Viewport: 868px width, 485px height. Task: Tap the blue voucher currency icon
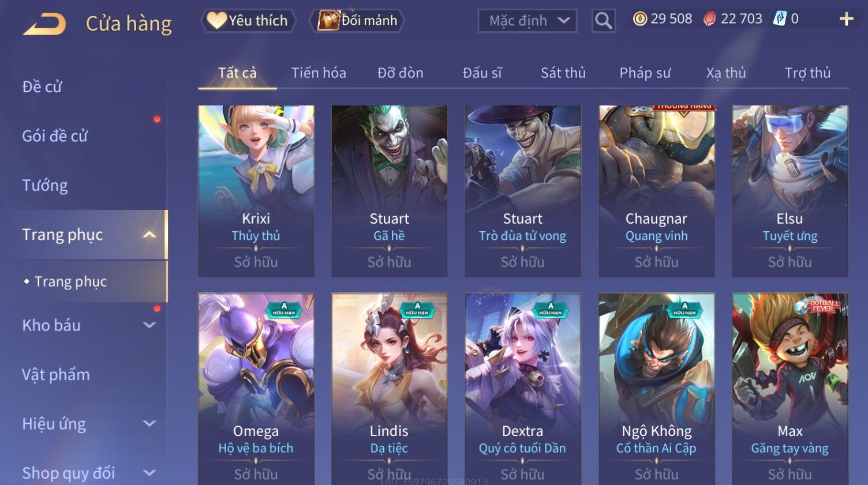point(780,18)
